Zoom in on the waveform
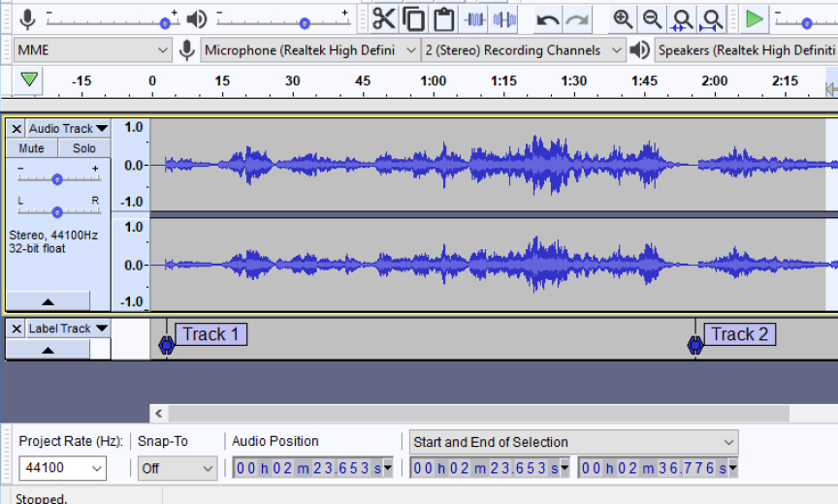838x504 pixels. 623,19
